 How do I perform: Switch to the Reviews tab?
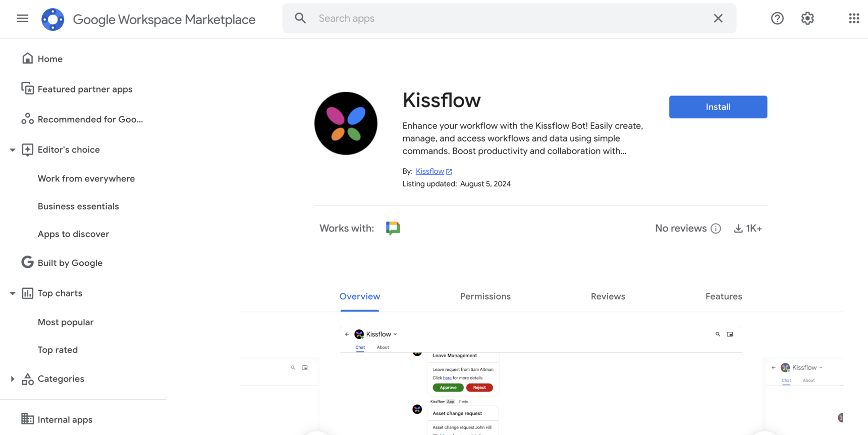pyautogui.click(x=608, y=297)
